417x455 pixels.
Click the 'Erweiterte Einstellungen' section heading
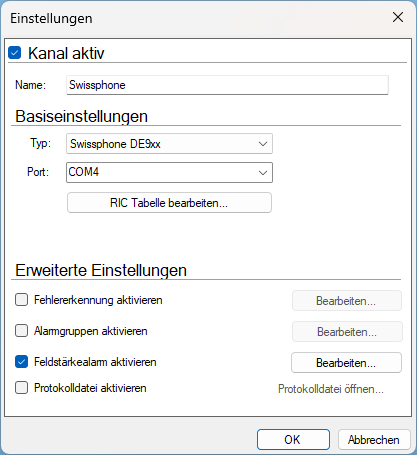[101, 270]
